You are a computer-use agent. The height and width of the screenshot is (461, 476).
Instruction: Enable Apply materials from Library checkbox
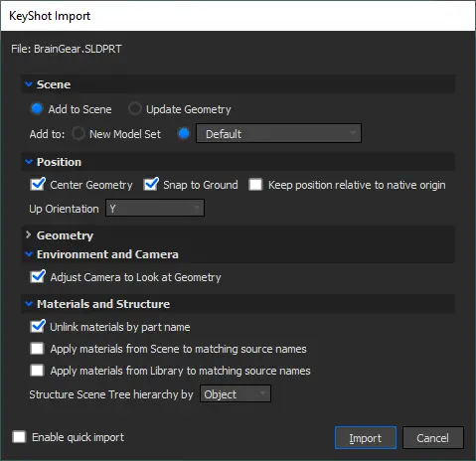(37, 371)
